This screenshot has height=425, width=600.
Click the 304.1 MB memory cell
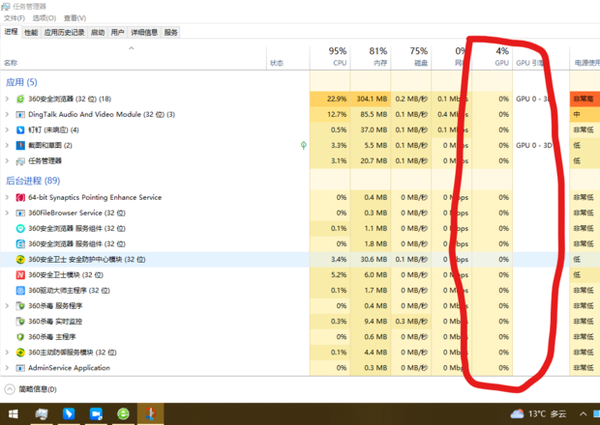(x=370, y=99)
